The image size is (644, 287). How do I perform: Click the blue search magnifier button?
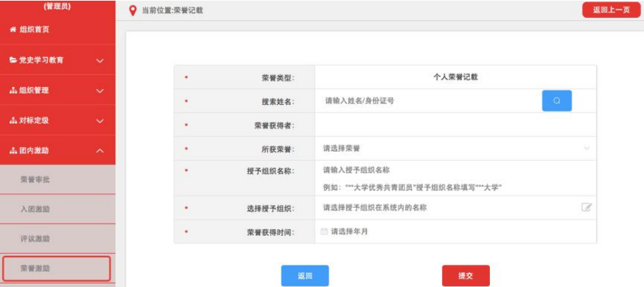557,101
